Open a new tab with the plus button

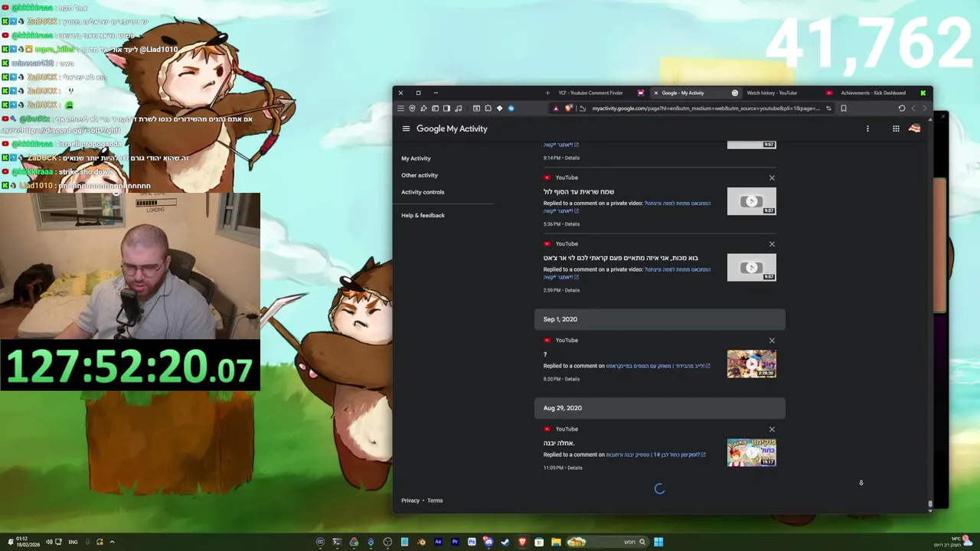point(547,93)
